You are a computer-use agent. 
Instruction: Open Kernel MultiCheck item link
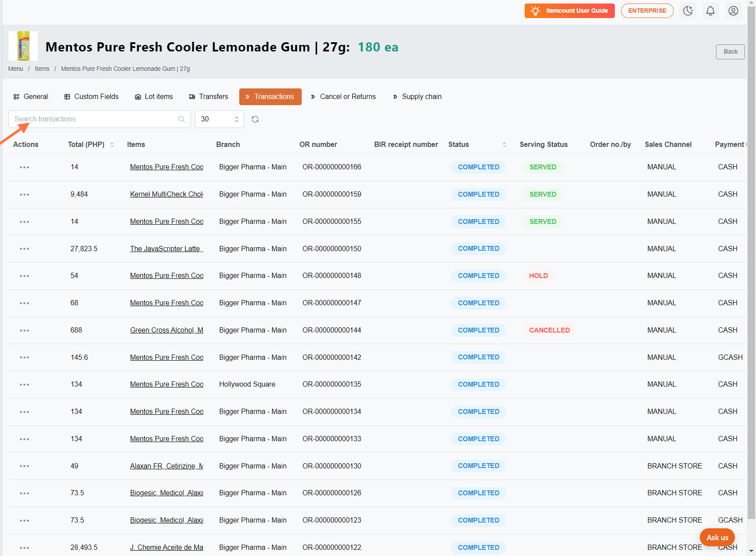tap(167, 194)
